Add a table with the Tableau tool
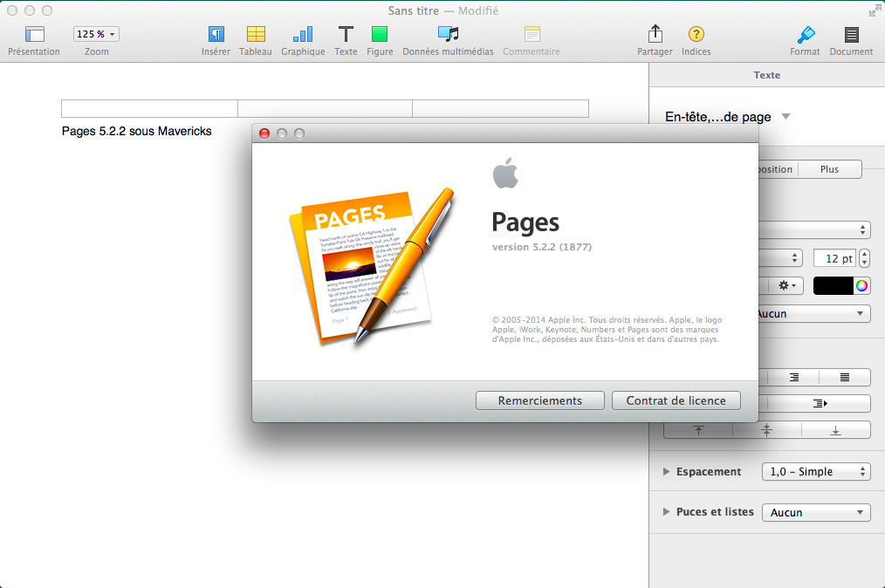Screen dimensions: 885x588 256,34
